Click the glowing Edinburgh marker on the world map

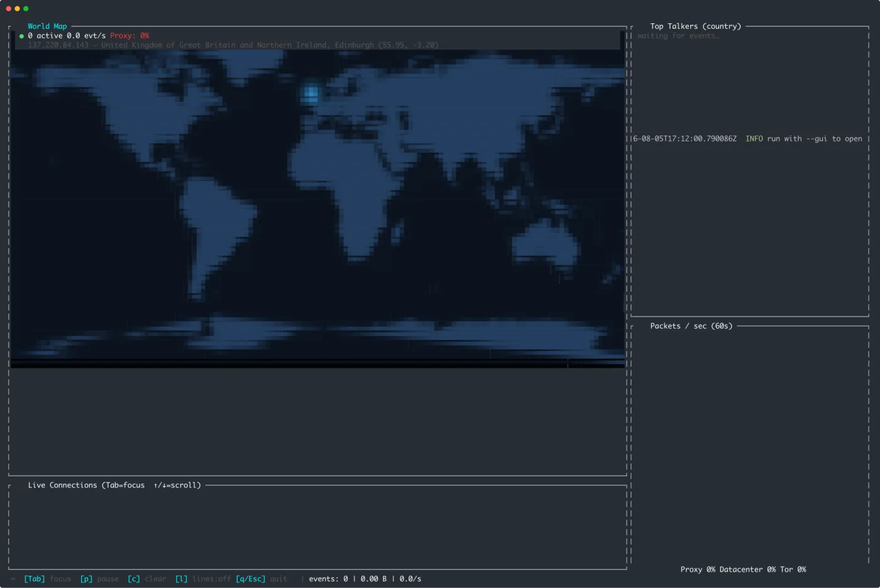click(x=311, y=94)
